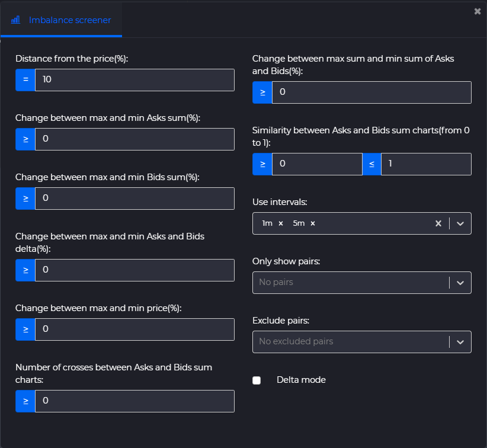Click the ≥ operator for max sum and min sum change
Viewport: 487px width, 448px height.
262,92
